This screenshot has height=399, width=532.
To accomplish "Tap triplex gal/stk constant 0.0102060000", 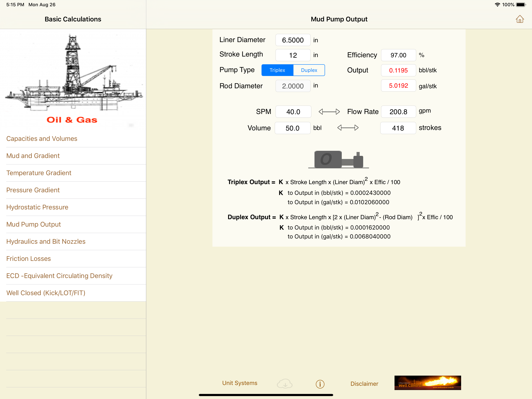I will point(369,202).
